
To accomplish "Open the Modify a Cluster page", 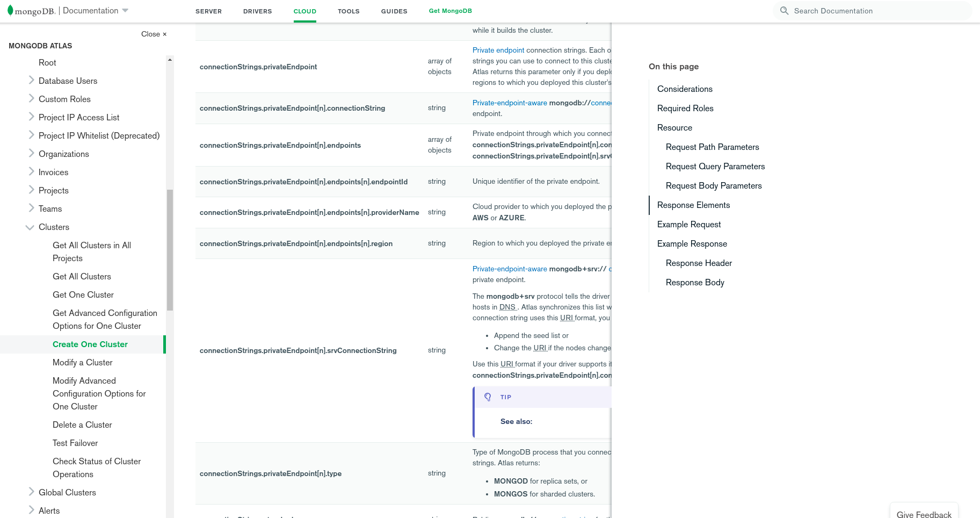I will click(83, 363).
